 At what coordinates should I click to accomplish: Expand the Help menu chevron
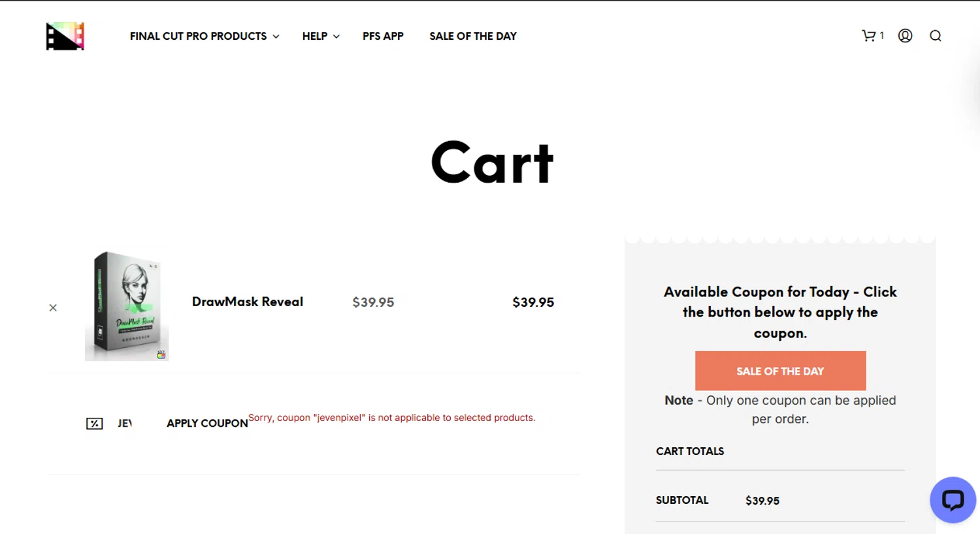click(x=336, y=37)
